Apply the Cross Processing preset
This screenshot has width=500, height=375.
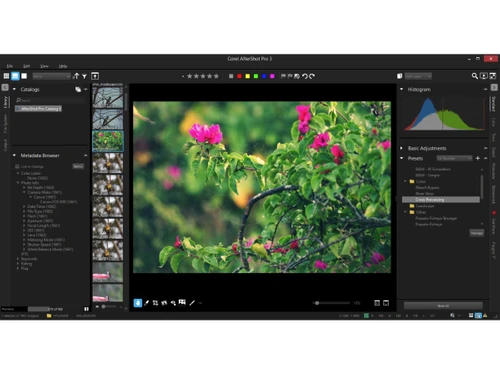click(x=441, y=200)
